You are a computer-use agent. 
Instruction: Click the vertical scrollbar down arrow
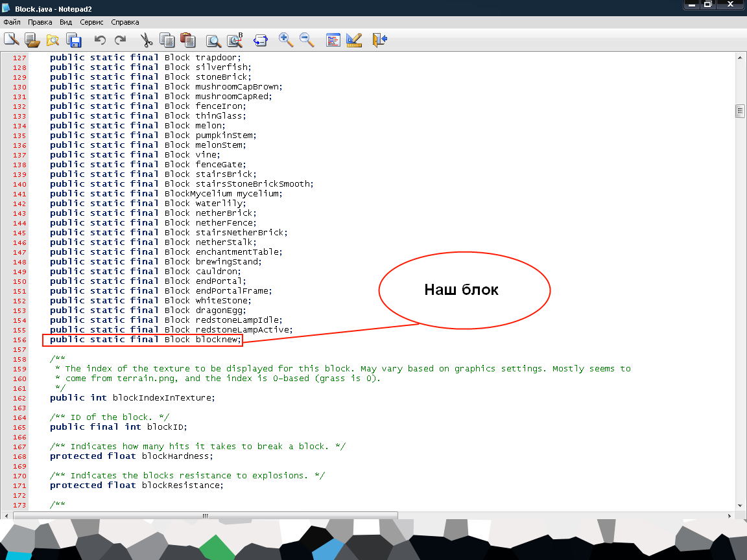740,506
